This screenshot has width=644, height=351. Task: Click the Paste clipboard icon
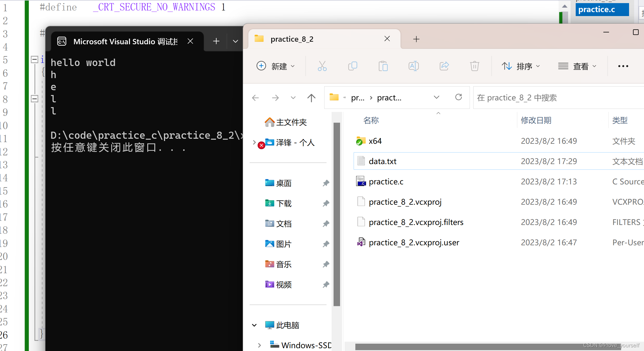point(383,66)
